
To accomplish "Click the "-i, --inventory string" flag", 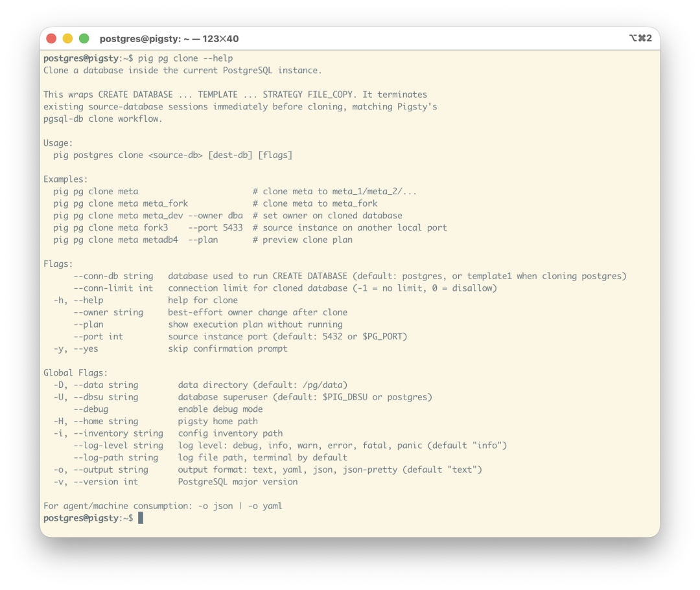I will click(108, 433).
